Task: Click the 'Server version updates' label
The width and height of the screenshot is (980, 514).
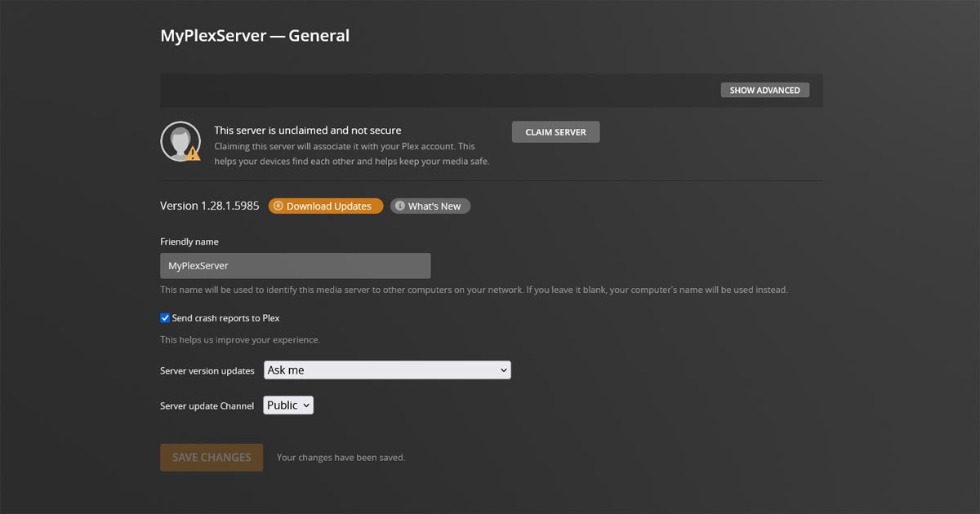Action: click(x=207, y=371)
